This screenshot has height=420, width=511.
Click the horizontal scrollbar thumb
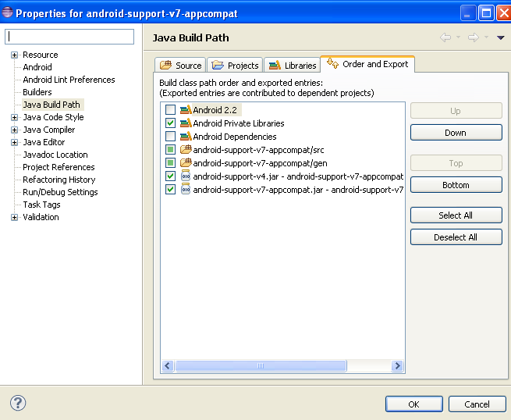pos(261,365)
